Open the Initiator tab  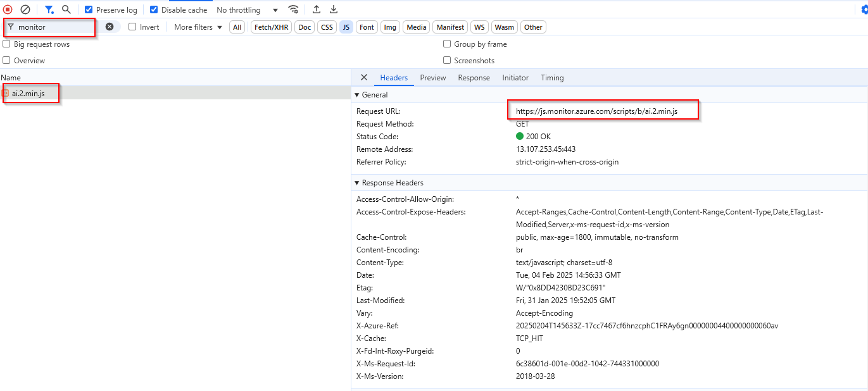click(515, 78)
